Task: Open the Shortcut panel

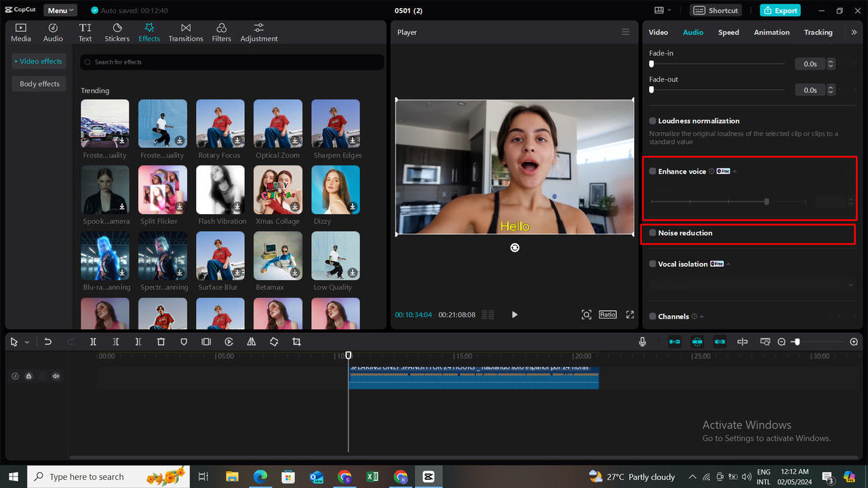Action: coord(715,10)
